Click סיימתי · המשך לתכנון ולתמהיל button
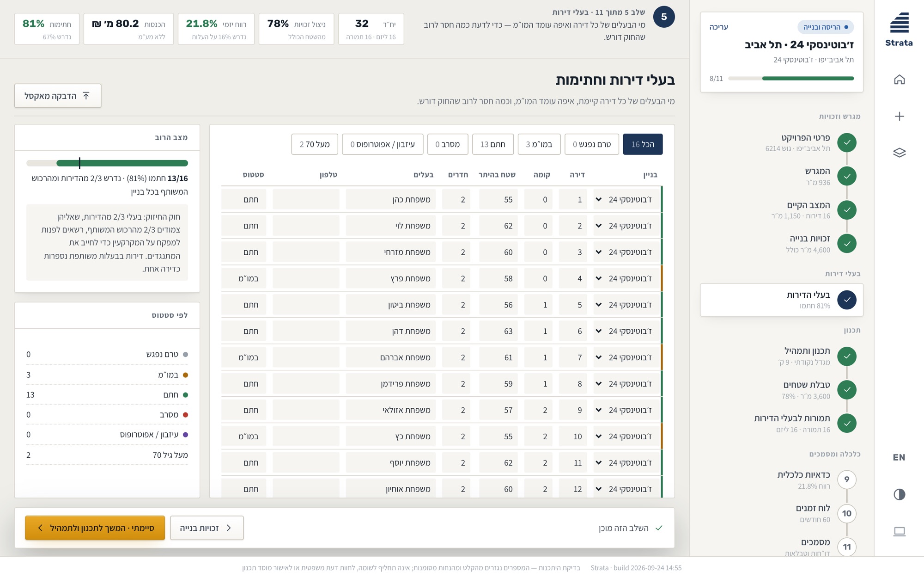This screenshot has width=924, height=578. coord(95,528)
